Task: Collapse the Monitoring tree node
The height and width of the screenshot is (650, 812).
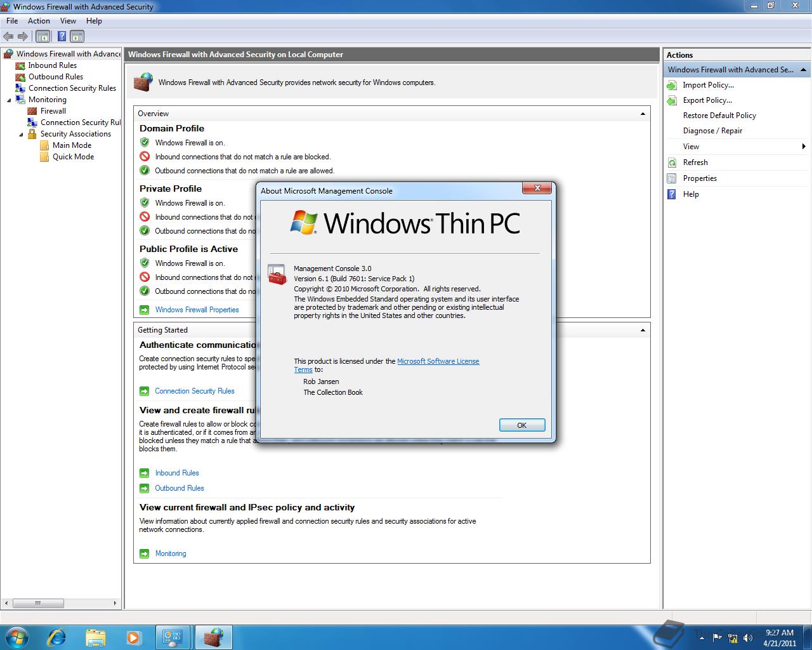Action: 9,100
